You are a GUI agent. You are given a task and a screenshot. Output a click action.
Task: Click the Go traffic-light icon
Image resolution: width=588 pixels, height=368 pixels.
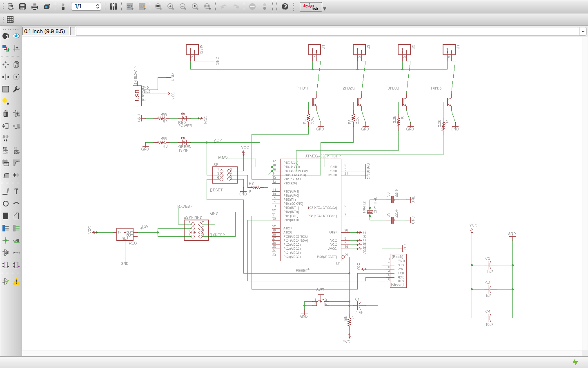(x=265, y=7)
